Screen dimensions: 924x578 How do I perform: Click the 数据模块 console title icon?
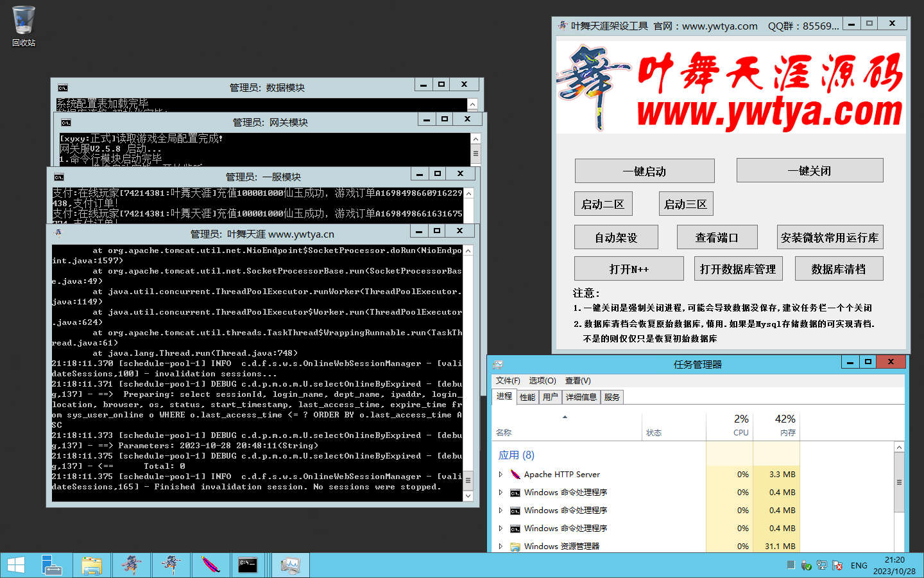pos(63,88)
